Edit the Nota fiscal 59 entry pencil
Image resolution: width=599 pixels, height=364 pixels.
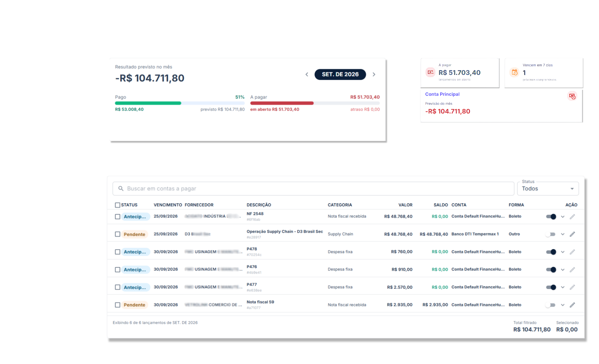tap(572, 305)
